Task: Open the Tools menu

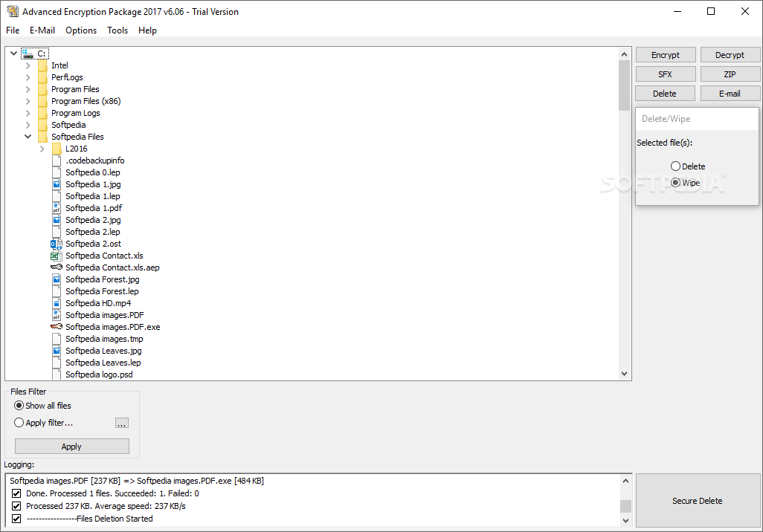Action: pos(117,30)
